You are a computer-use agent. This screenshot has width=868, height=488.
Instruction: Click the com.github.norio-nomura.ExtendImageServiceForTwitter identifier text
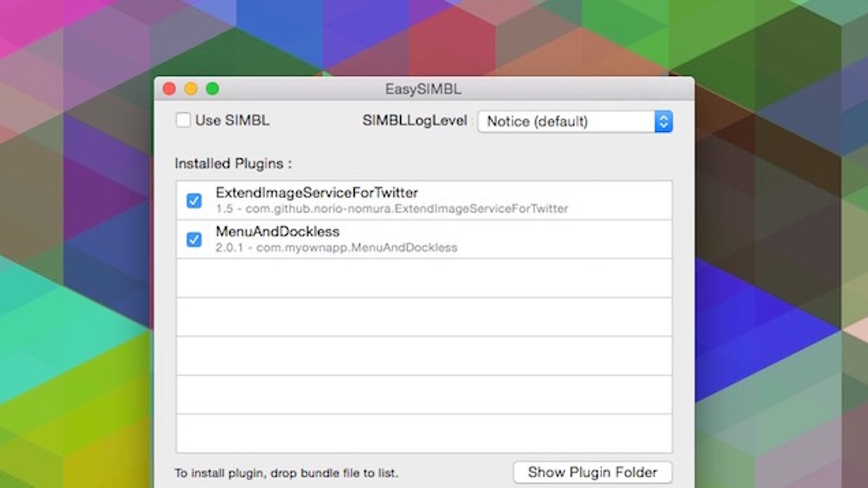[407, 209]
